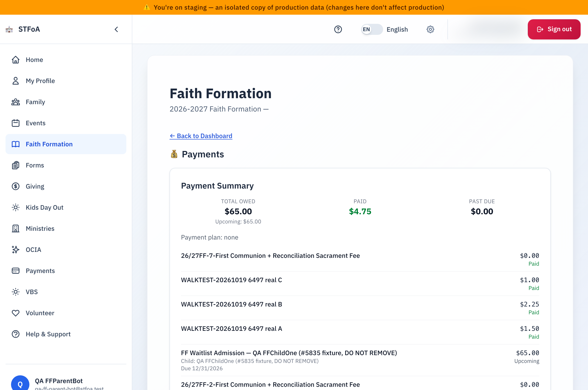Open the Home menu item
The height and width of the screenshot is (390, 588).
click(x=66, y=60)
